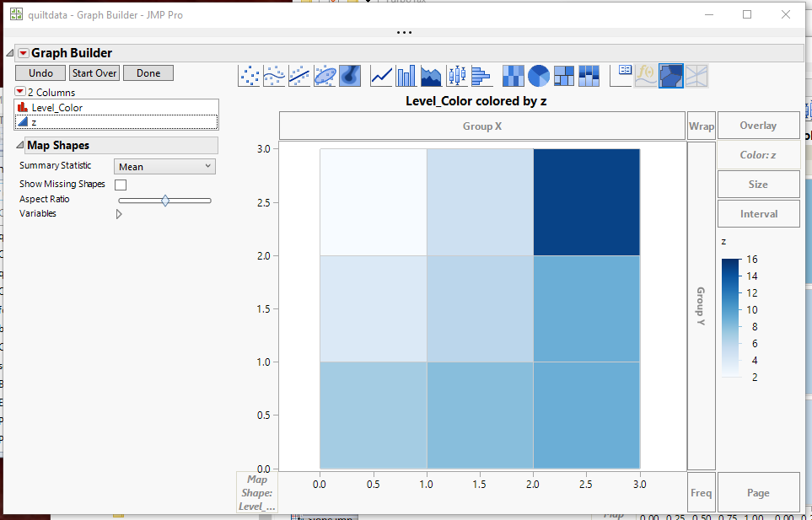
Task: Select the z column
Action: pos(116,122)
